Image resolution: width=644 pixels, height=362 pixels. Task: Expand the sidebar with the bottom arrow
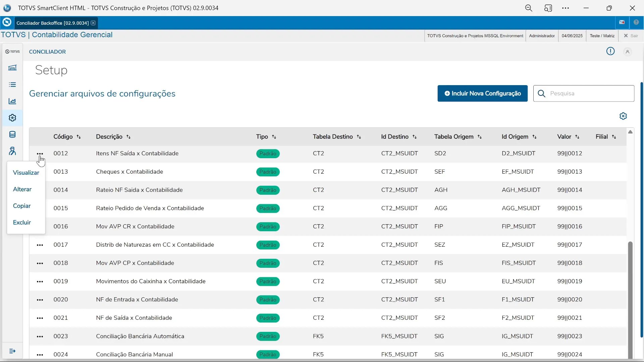pos(12,351)
